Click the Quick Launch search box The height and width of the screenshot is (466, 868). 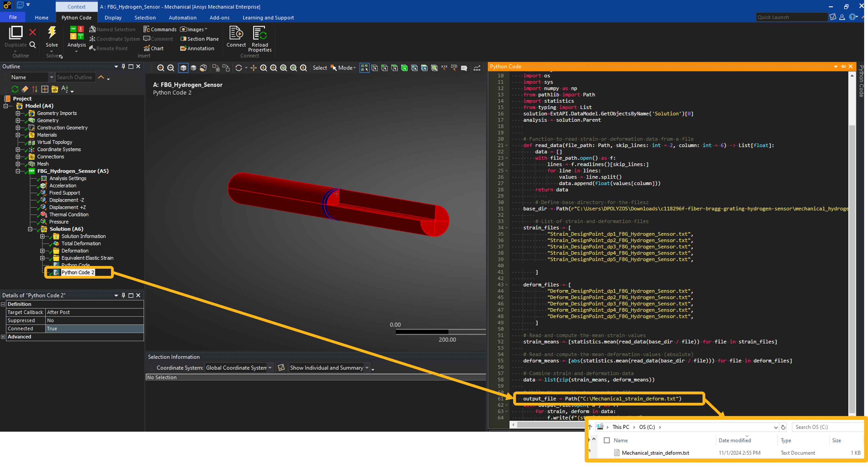coord(792,17)
